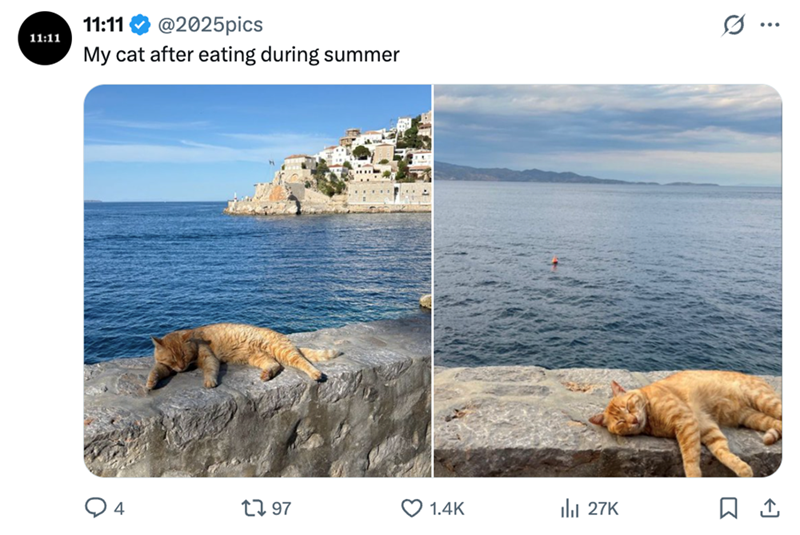Click the reply count 4
Viewport: 800px width, 535px height.
point(119,508)
